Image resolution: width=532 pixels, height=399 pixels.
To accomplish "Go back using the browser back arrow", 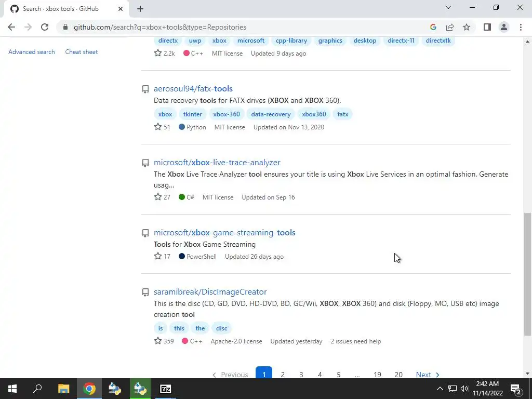I will 11,27.
